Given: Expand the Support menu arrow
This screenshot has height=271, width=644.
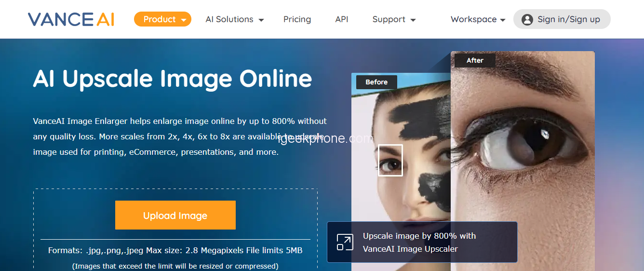Looking at the screenshot, I should pos(413,20).
